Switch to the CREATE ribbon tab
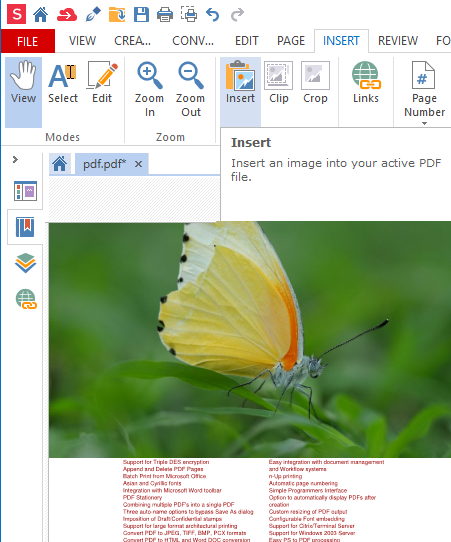The image size is (451, 542). [x=132, y=41]
